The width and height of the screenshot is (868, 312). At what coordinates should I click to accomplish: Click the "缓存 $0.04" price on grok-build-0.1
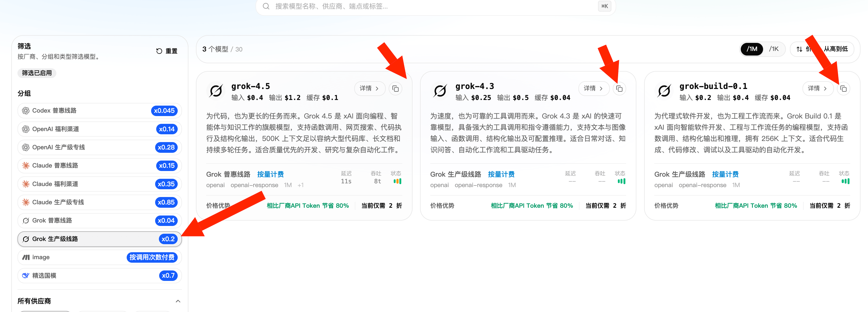[772, 98]
